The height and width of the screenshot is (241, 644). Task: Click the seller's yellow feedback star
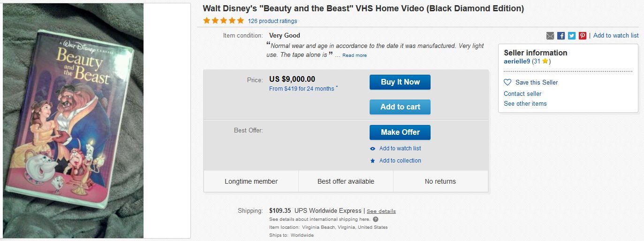point(545,62)
